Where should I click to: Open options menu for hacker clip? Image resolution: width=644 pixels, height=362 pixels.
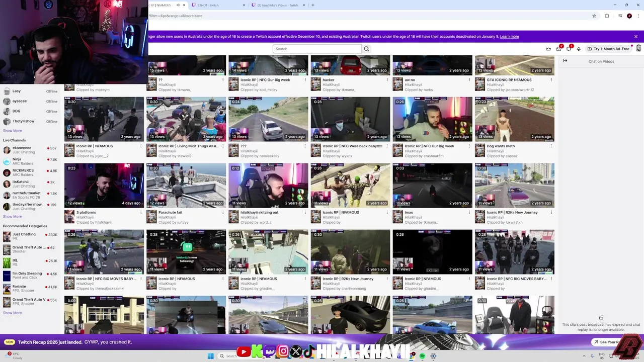(387, 80)
